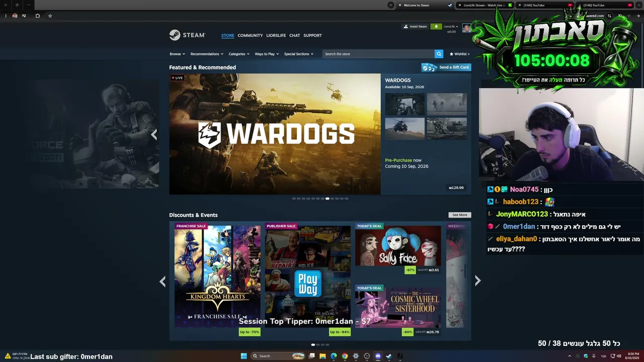Open the Steam app from the taskbar
The width and height of the screenshot is (644, 362).
point(389,356)
